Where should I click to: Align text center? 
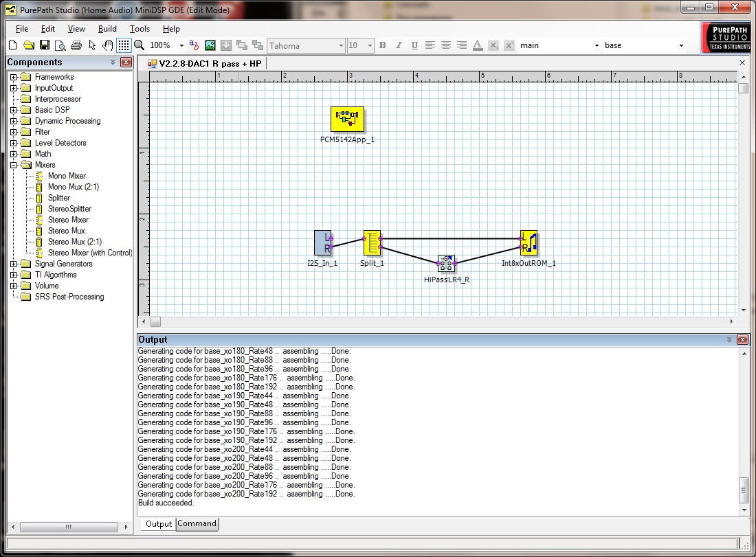tap(446, 45)
